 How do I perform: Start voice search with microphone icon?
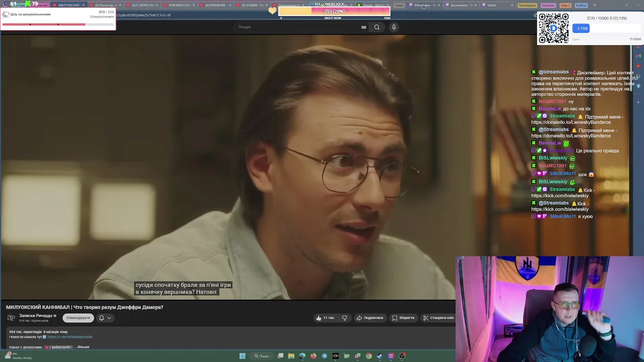[x=394, y=27]
